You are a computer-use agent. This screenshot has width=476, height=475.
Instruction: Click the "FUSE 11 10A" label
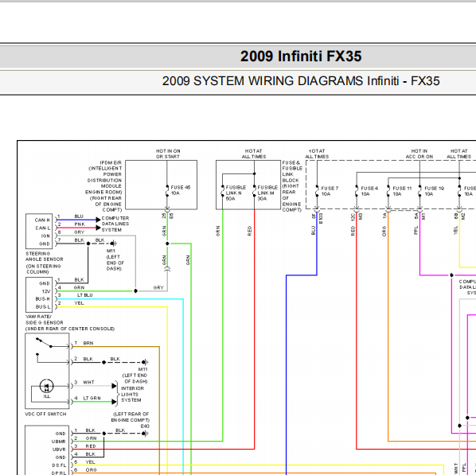point(402,191)
